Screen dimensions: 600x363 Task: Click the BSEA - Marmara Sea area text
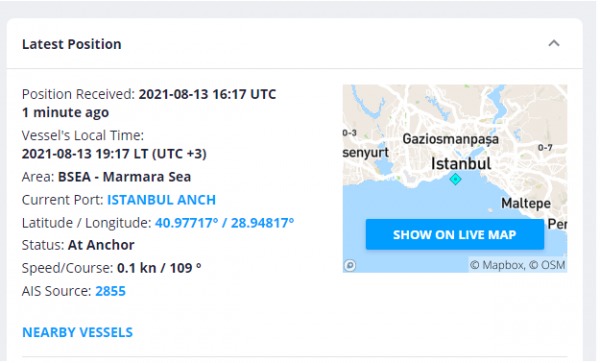[124, 177]
